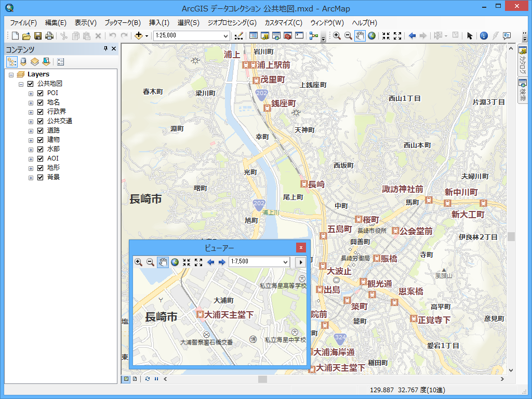This screenshot has height=399, width=532.
Task: Click the Save map document icon
Action: click(38, 36)
